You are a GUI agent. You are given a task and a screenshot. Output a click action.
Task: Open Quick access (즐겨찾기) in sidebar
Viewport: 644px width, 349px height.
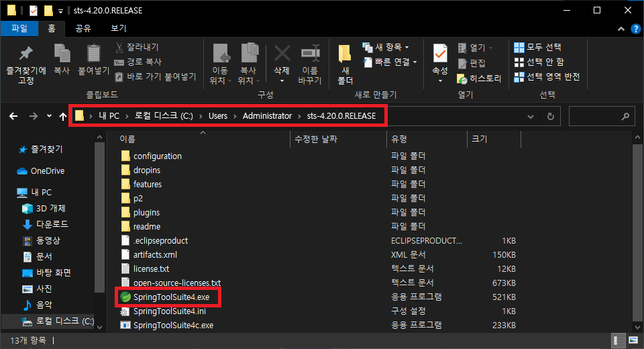point(41,149)
